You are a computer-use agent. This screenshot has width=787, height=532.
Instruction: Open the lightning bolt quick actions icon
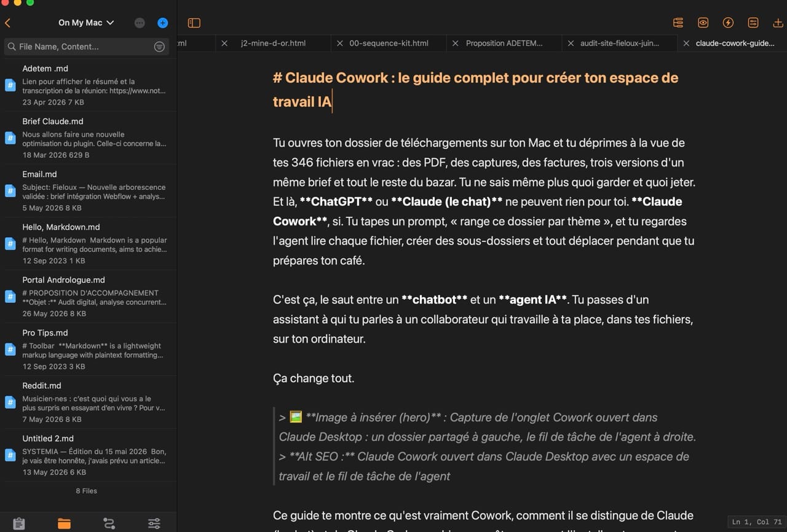pyautogui.click(x=728, y=23)
